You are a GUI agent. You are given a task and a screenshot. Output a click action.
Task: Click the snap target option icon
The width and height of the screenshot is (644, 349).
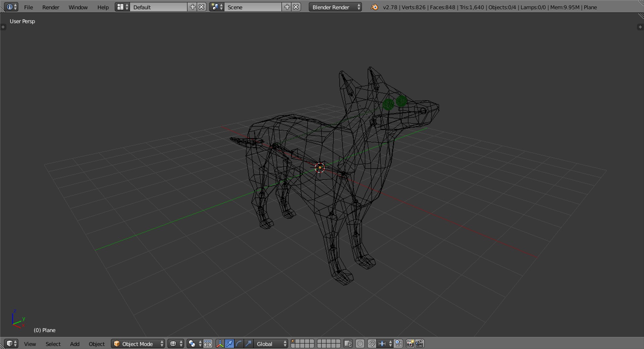click(398, 344)
